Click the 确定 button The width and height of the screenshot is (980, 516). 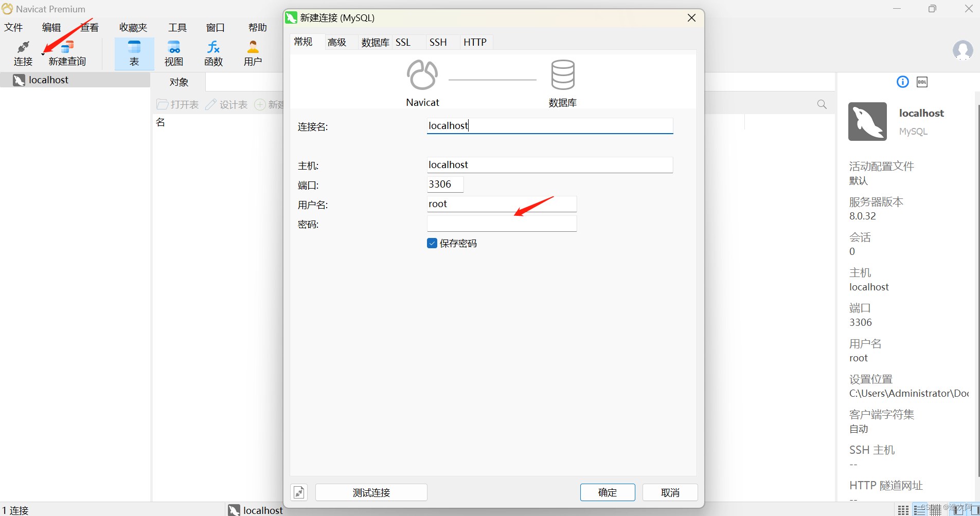coord(608,492)
